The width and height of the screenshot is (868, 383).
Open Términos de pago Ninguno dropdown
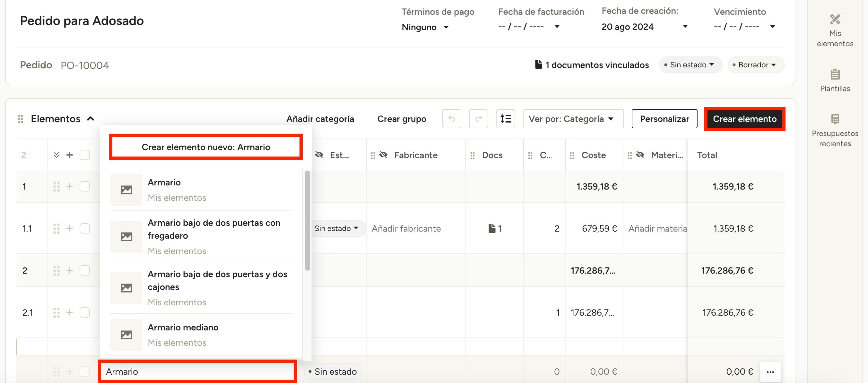coord(425,27)
